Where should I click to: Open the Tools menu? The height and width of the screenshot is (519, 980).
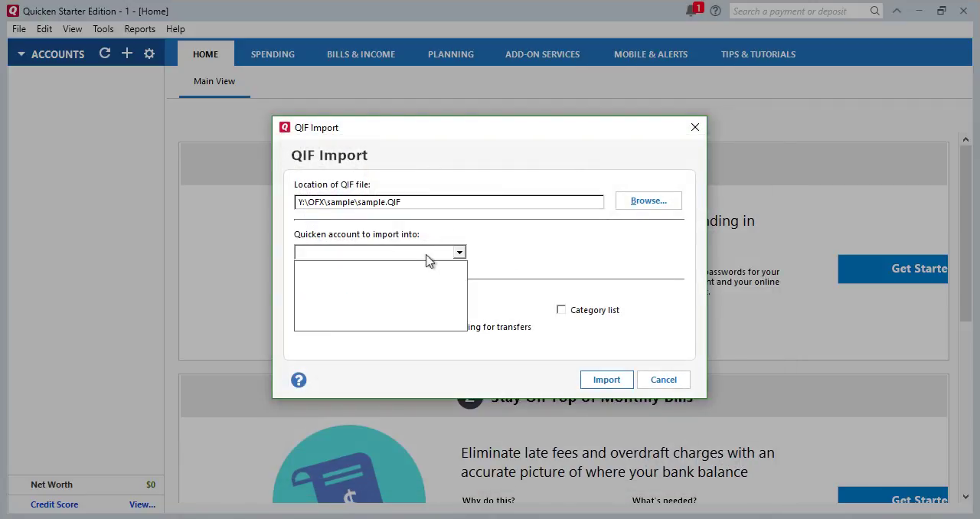click(103, 29)
